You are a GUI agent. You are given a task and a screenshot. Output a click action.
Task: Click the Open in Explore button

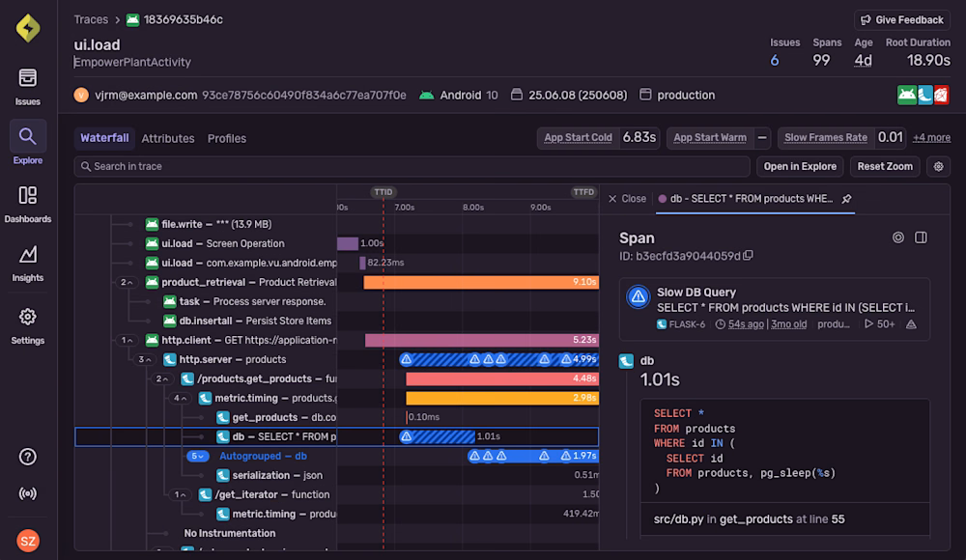click(x=800, y=166)
